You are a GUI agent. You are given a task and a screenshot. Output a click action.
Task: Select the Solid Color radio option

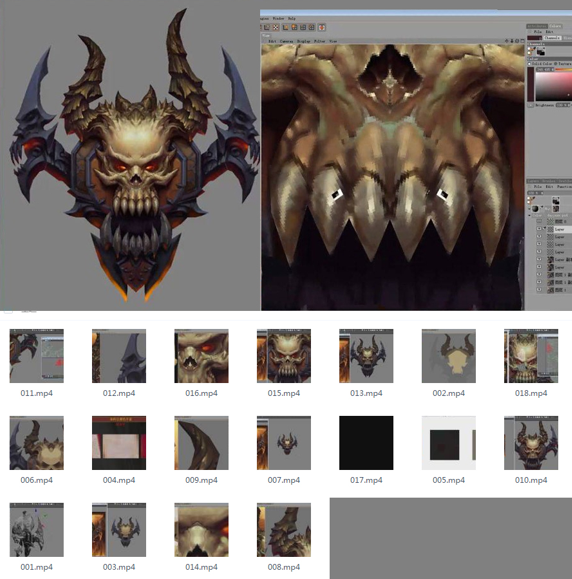click(529, 64)
